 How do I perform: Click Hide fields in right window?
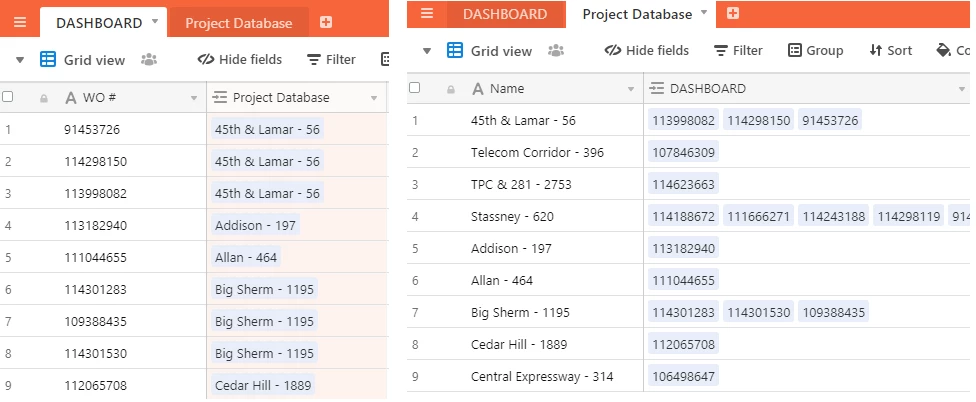tap(647, 50)
